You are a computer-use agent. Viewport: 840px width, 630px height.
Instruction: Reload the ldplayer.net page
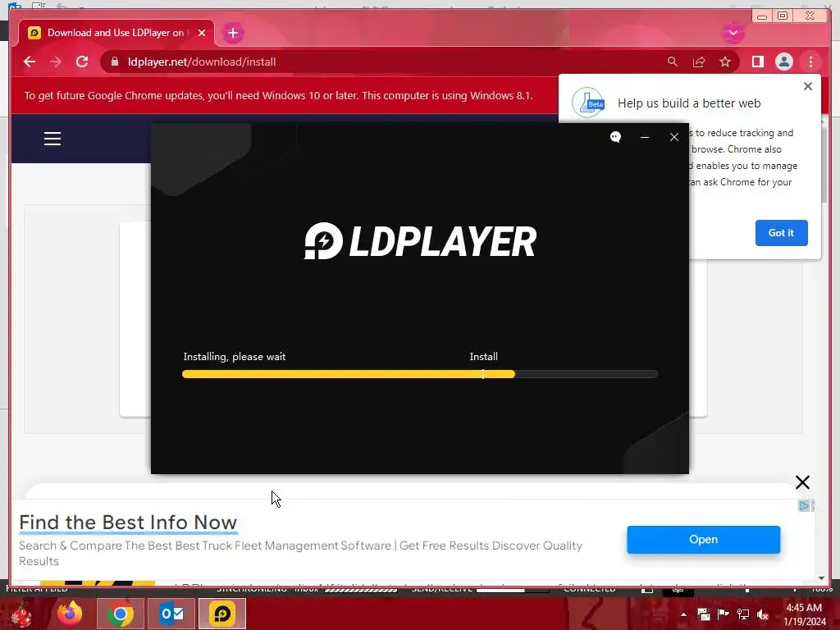[x=82, y=62]
